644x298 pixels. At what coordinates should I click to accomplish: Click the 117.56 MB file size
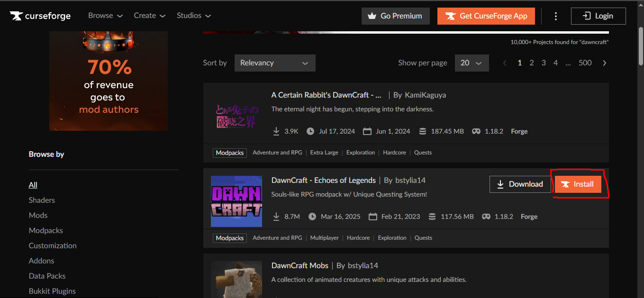pos(457,217)
